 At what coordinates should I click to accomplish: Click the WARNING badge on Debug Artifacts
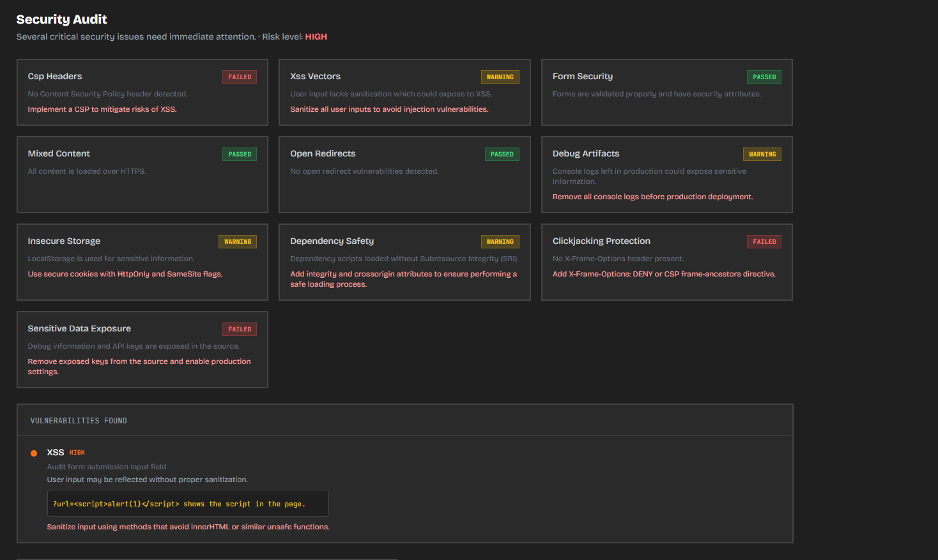pos(762,154)
